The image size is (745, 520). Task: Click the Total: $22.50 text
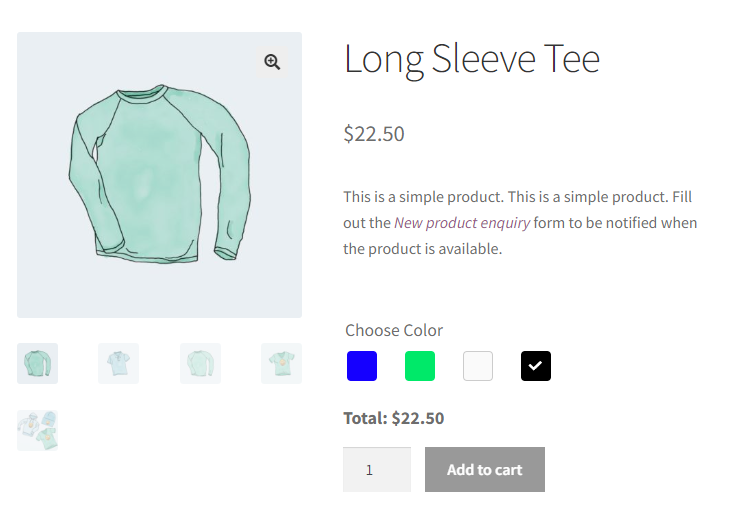(393, 418)
